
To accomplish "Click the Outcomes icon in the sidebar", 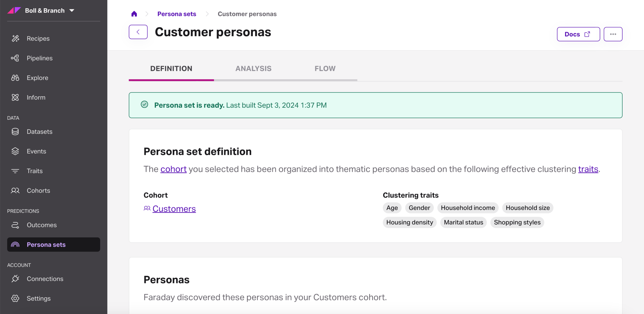I will tap(15, 225).
